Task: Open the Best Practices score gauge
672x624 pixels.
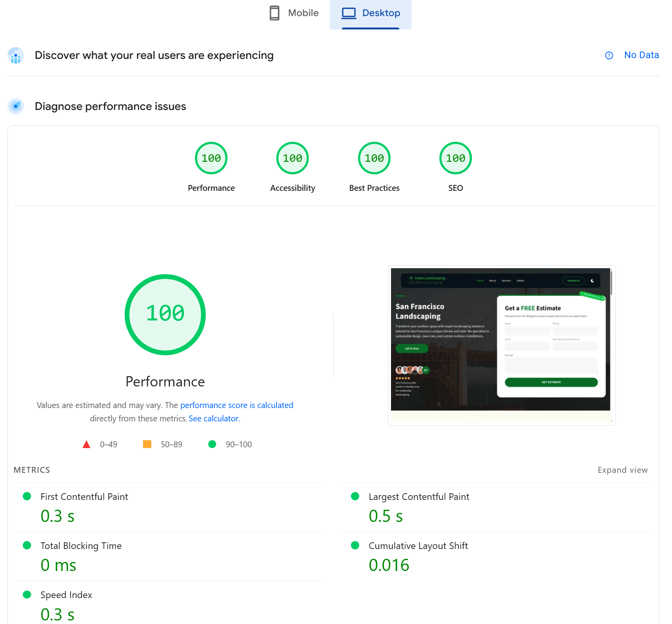Action: [x=374, y=158]
